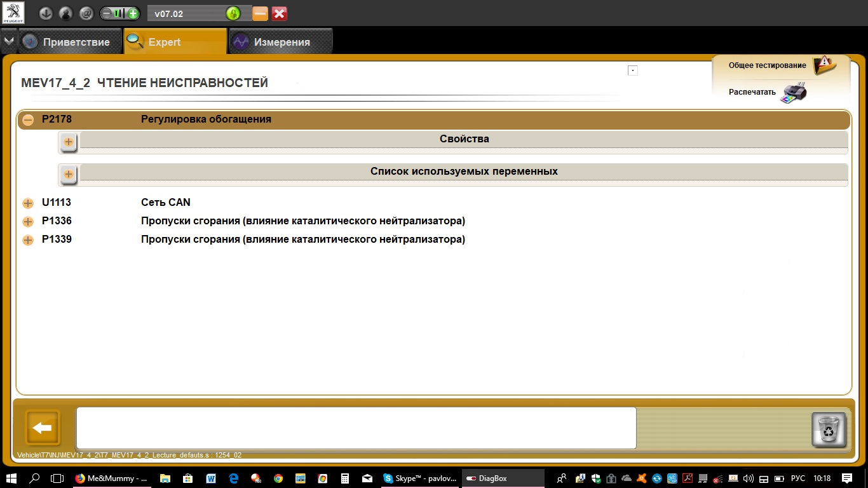Click the green padlock icon

point(233,13)
